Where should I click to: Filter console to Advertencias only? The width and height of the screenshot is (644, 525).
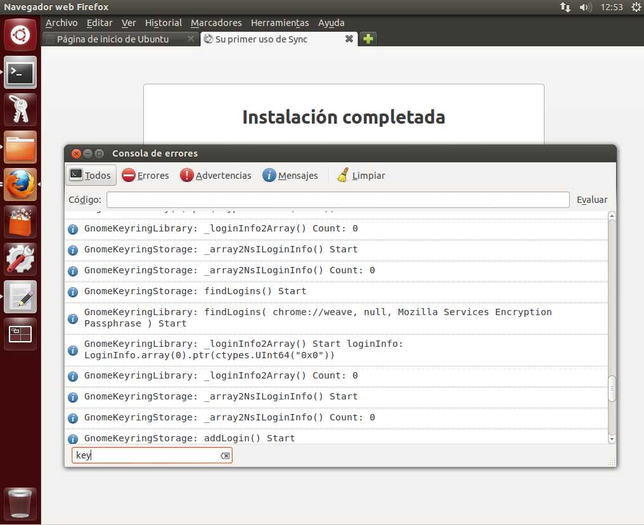click(216, 175)
